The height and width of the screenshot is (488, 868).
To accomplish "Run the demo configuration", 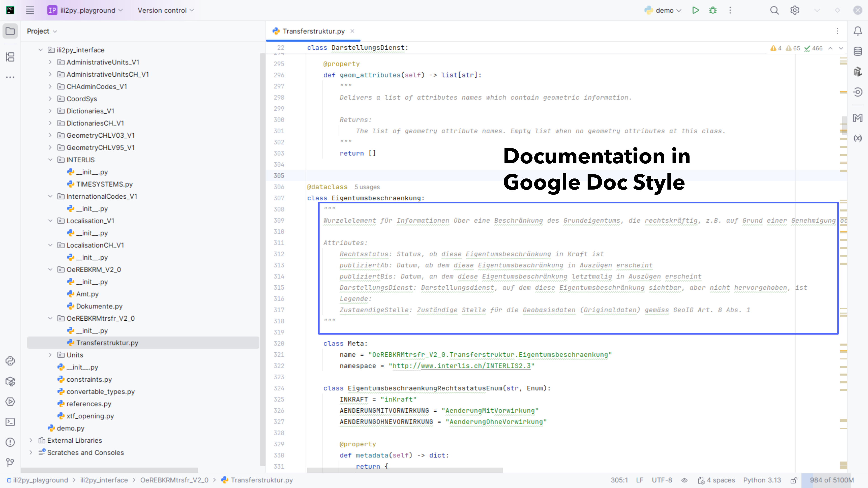I will pyautogui.click(x=696, y=10).
